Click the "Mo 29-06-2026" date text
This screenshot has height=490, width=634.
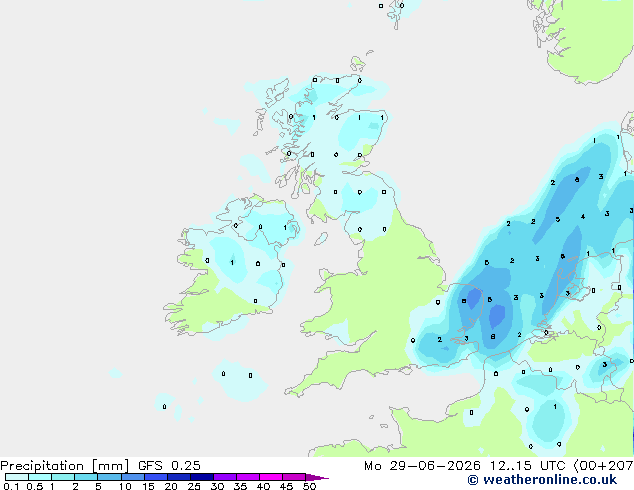tap(423, 466)
